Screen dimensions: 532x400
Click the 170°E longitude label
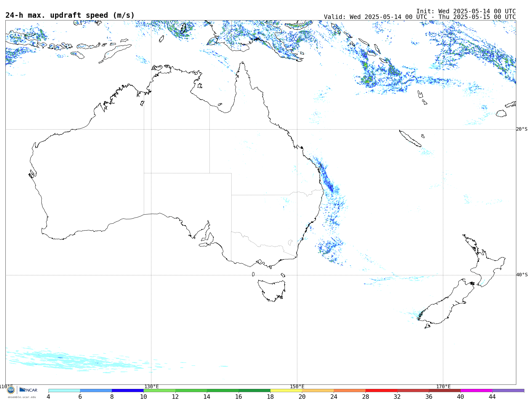click(443, 387)
